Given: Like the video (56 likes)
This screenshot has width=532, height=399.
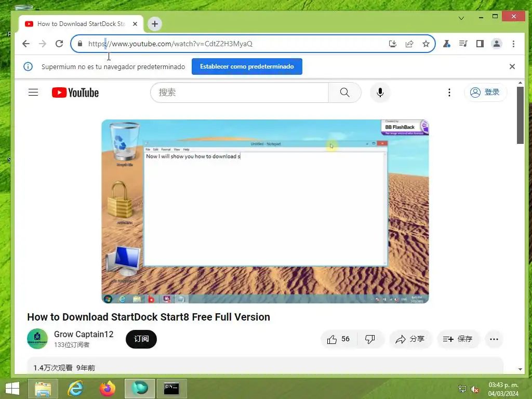Looking at the screenshot, I should [339, 339].
